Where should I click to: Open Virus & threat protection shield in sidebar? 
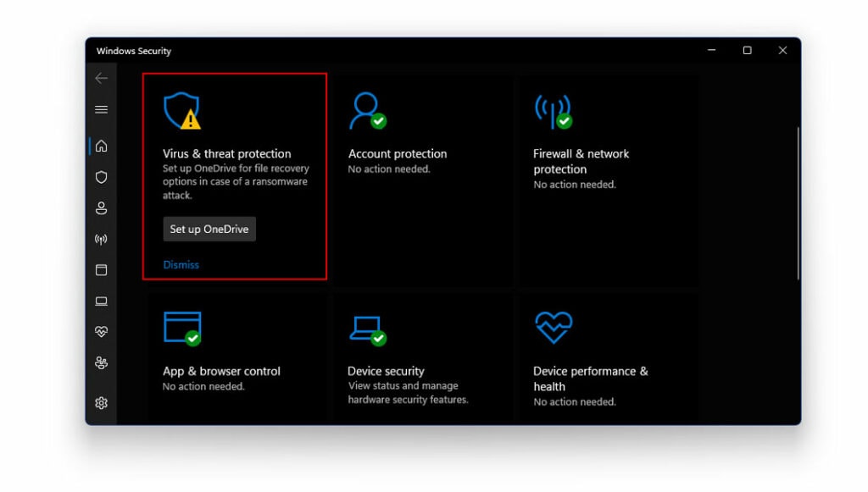click(102, 177)
